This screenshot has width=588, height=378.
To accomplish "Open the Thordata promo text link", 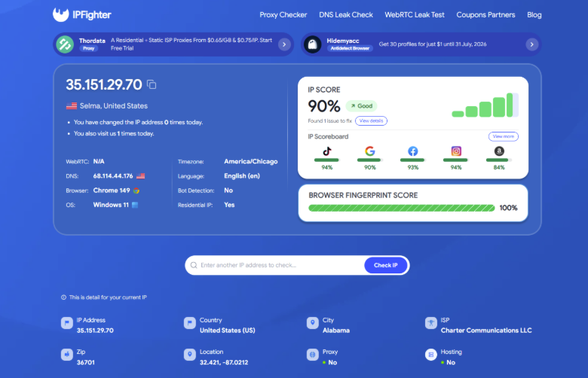I will (191, 44).
